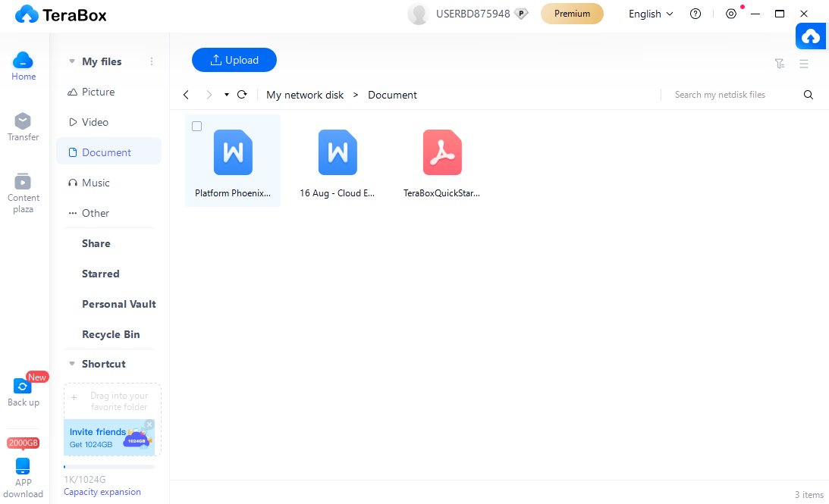Click the TeraBox logo
The width and height of the screenshot is (829, 504).
click(61, 15)
